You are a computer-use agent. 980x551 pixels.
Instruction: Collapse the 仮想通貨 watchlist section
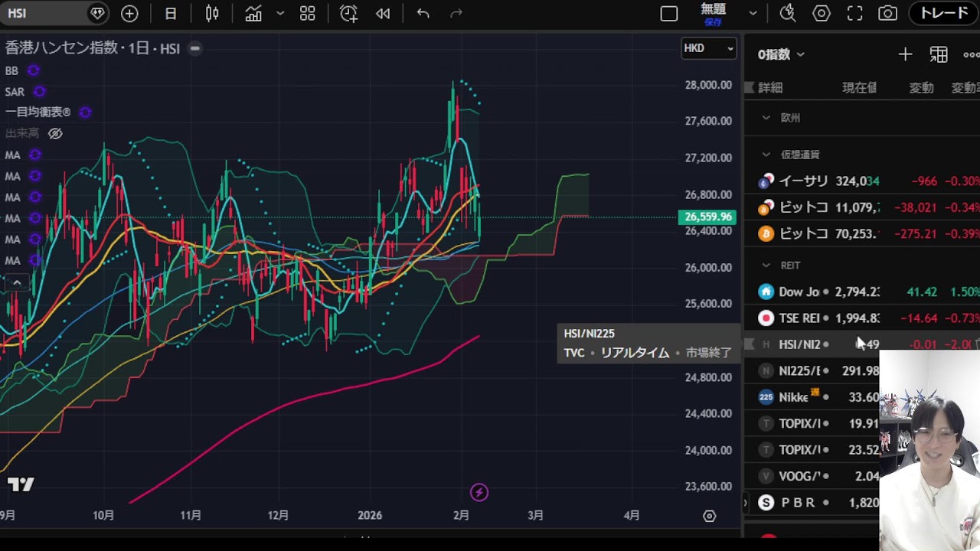(766, 155)
